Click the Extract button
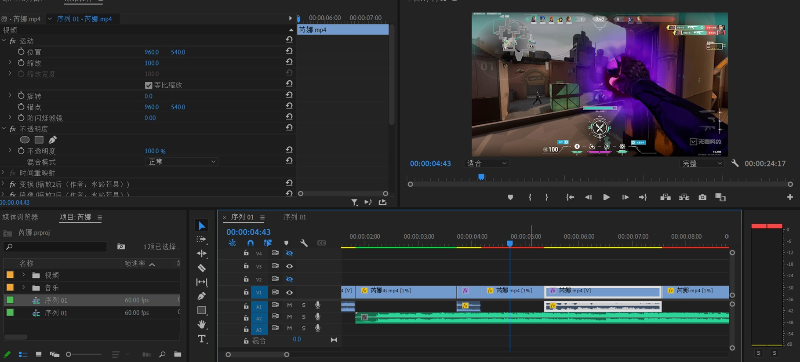This screenshot has height=362, width=800. [x=684, y=197]
